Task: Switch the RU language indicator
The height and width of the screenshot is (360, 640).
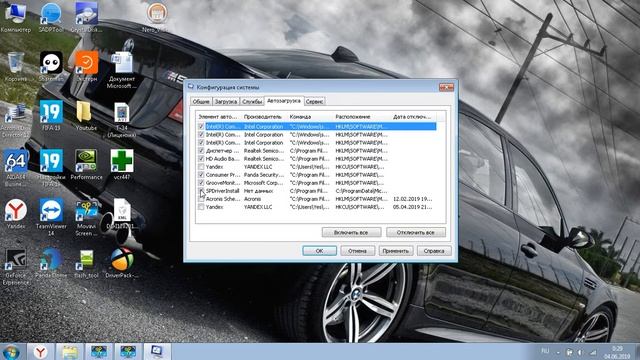Action: [x=545, y=351]
